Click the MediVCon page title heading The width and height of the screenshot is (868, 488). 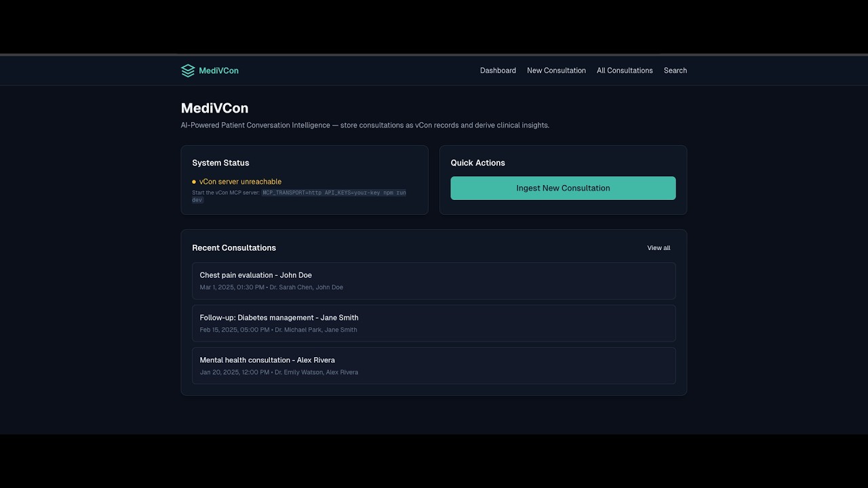tap(214, 108)
